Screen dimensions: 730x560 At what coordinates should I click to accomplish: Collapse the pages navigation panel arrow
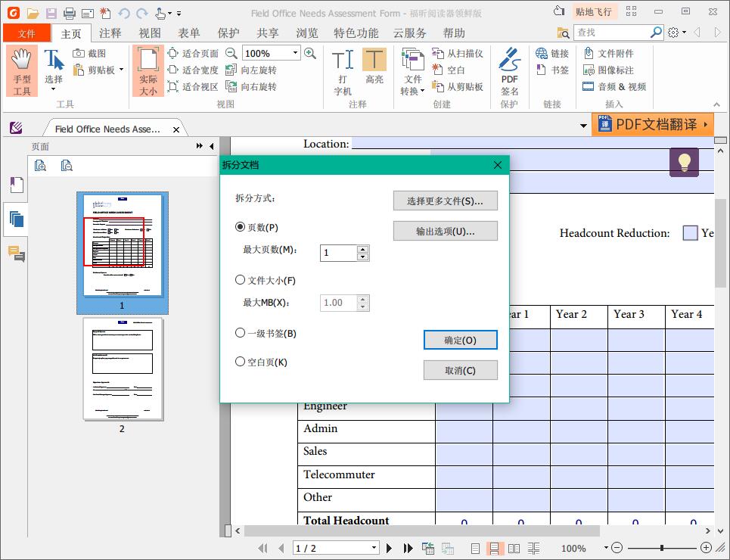[x=212, y=146]
